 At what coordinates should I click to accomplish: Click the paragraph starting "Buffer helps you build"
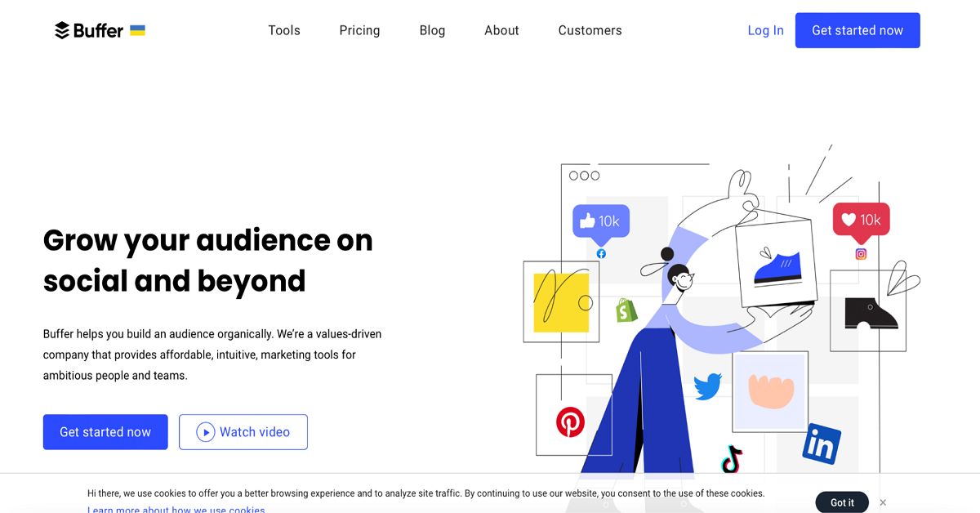pos(212,355)
